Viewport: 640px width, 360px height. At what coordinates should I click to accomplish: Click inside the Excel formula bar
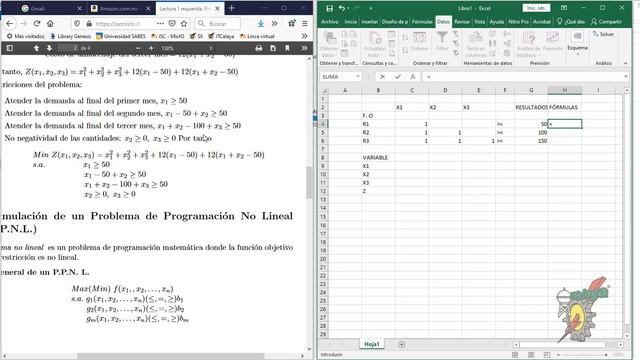pyautogui.click(x=523, y=76)
